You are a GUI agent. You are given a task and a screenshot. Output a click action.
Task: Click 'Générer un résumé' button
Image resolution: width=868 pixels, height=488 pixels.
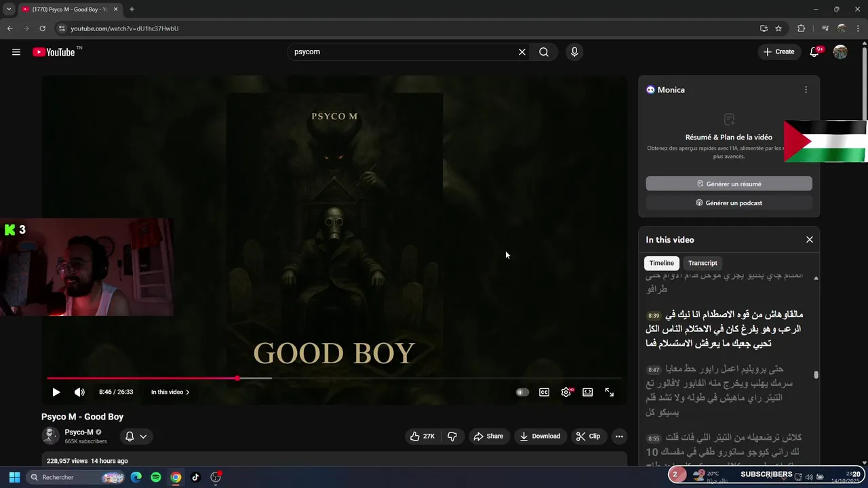(x=729, y=184)
